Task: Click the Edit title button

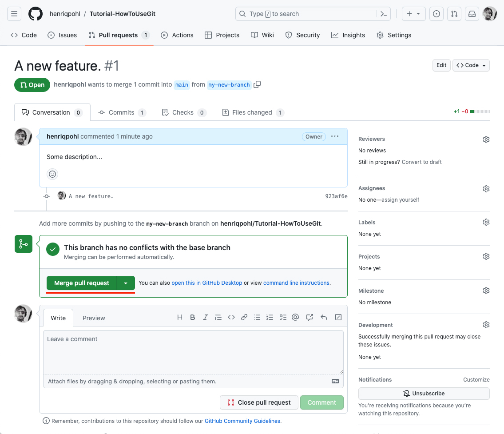Action: click(x=441, y=65)
